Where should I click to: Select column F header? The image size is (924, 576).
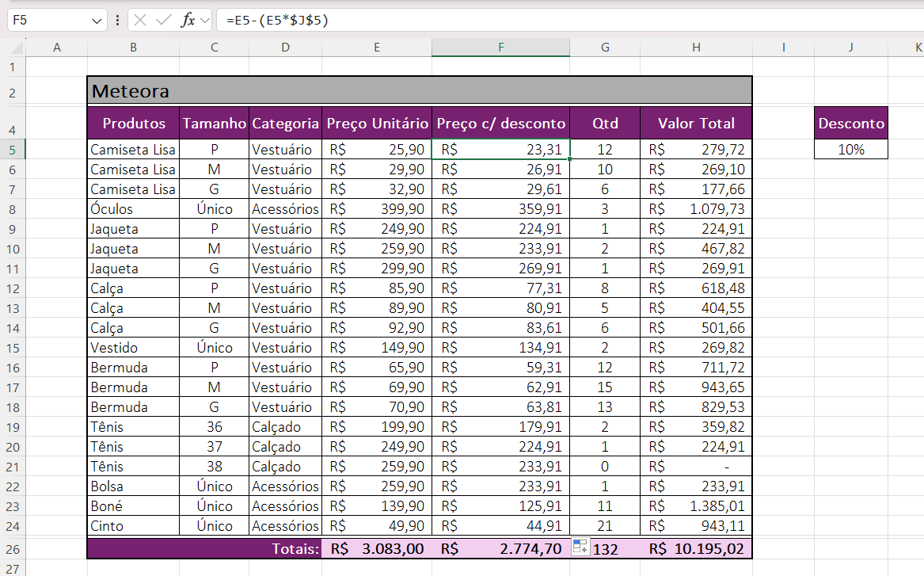click(500, 48)
